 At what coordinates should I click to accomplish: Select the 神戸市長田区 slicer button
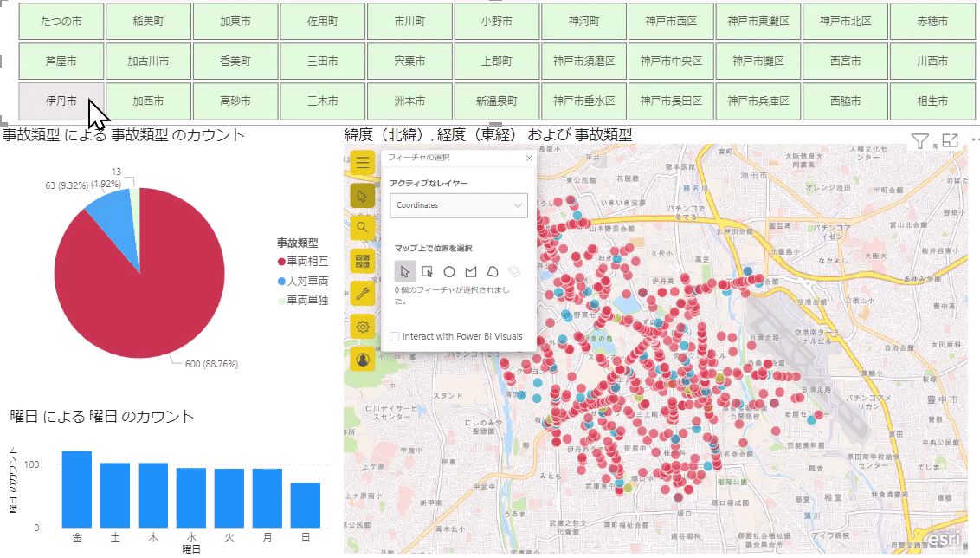(x=671, y=101)
